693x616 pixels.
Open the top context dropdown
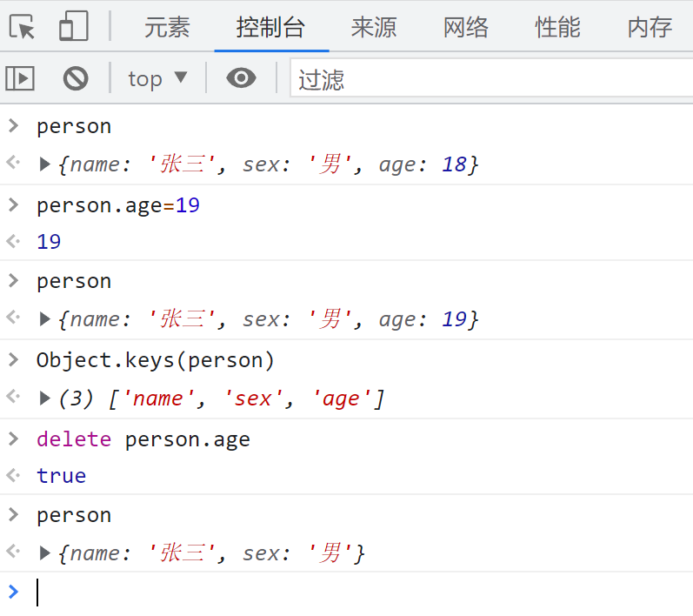pyautogui.click(x=157, y=79)
